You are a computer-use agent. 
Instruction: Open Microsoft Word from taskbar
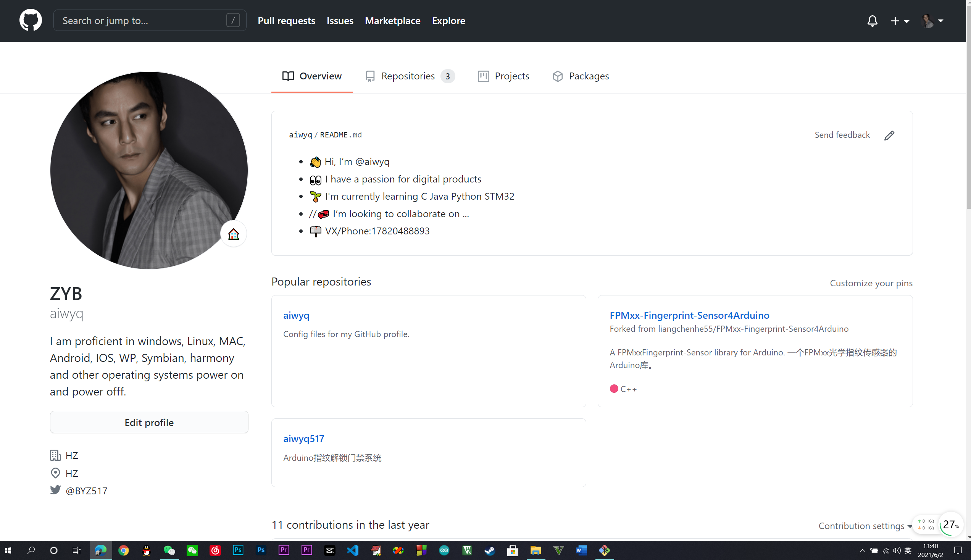tap(581, 550)
